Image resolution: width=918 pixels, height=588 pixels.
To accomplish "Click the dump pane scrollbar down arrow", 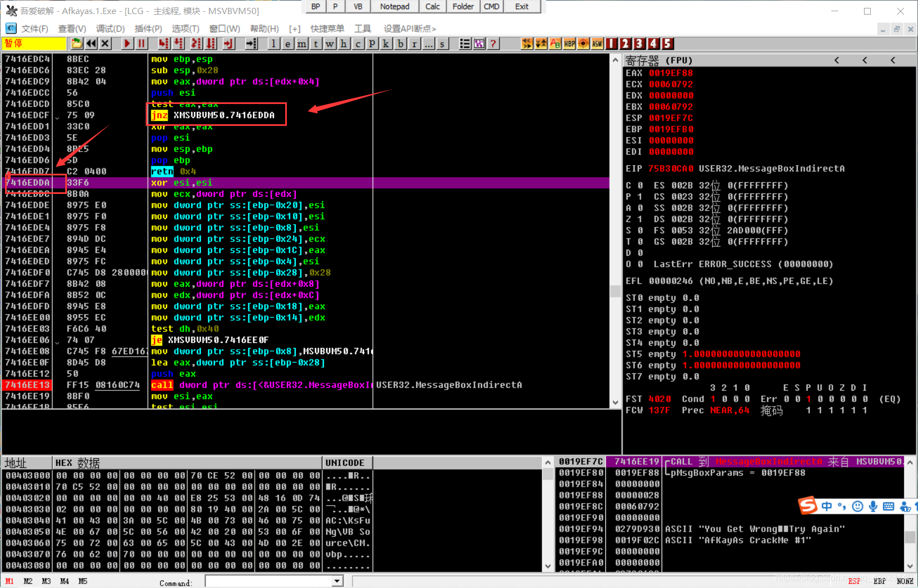I will point(548,566).
